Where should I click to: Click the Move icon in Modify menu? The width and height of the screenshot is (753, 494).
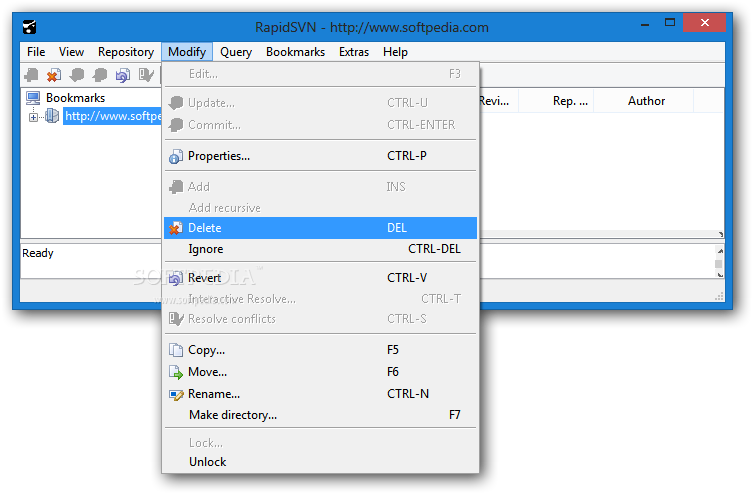[x=176, y=372]
